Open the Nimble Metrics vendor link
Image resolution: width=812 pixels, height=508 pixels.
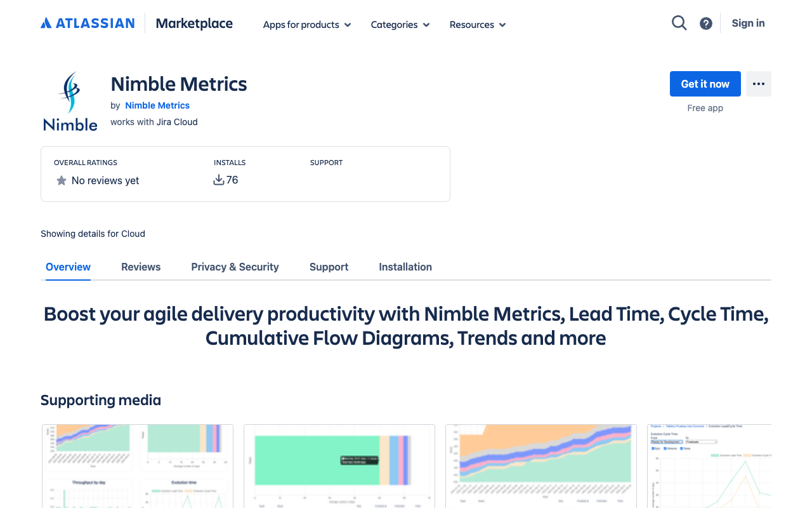point(157,105)
